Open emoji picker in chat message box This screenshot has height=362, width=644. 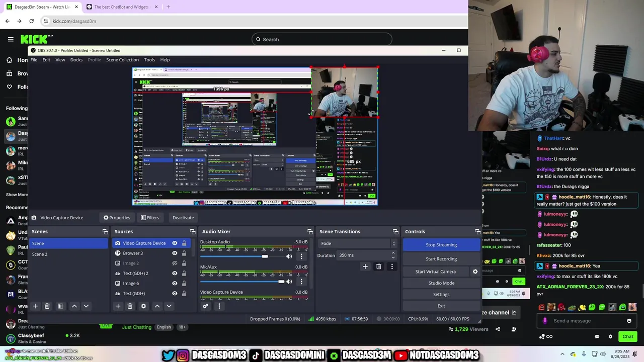coord(629,321)
